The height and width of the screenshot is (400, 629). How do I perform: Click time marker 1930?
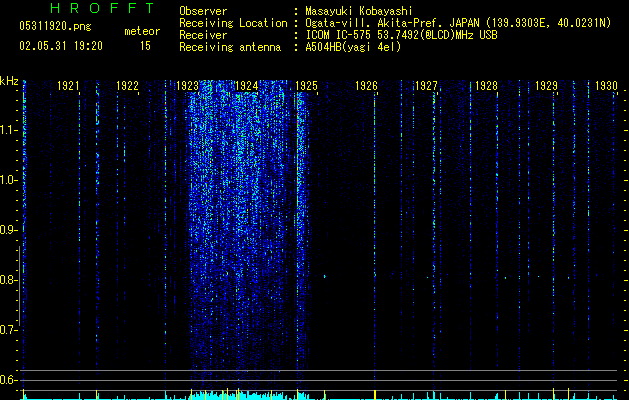tap(606, 86)
